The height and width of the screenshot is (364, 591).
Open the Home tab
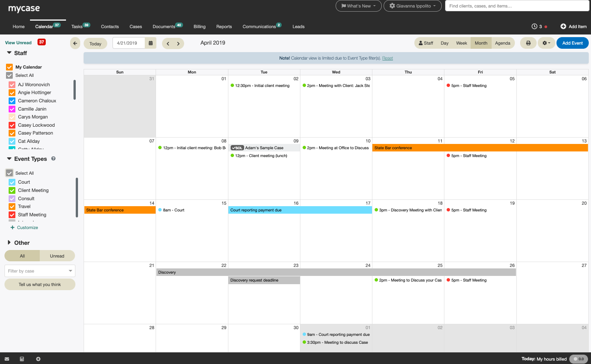[19, 27]
